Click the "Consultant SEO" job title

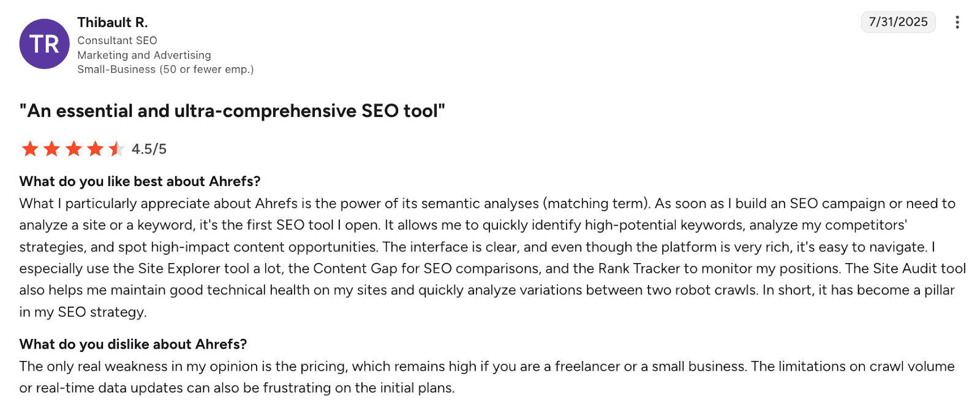click(x=117, y=40)
